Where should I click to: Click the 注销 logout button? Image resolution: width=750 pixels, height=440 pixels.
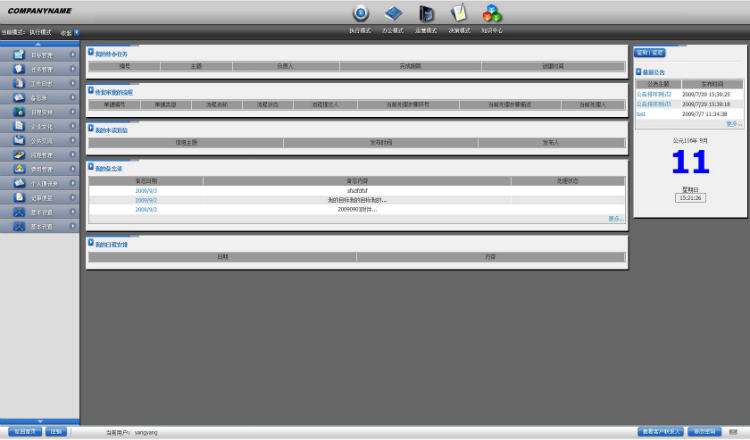click(x=56, y=432)
